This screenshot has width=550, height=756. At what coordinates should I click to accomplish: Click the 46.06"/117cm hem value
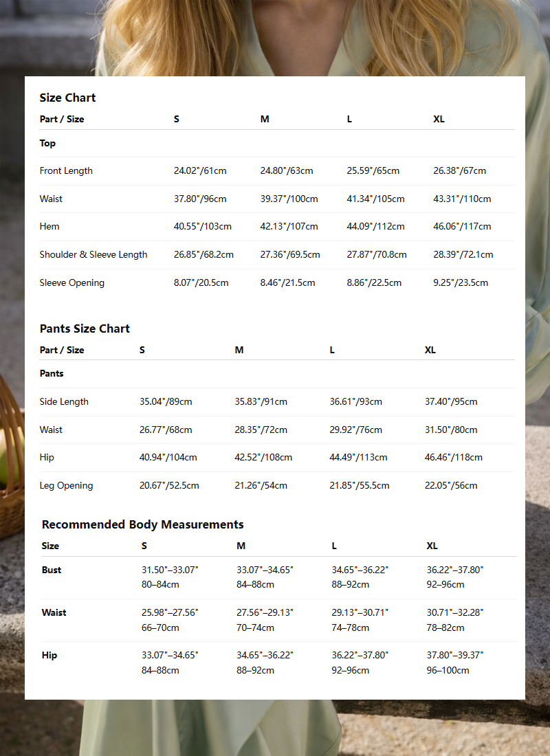(462, 226)
